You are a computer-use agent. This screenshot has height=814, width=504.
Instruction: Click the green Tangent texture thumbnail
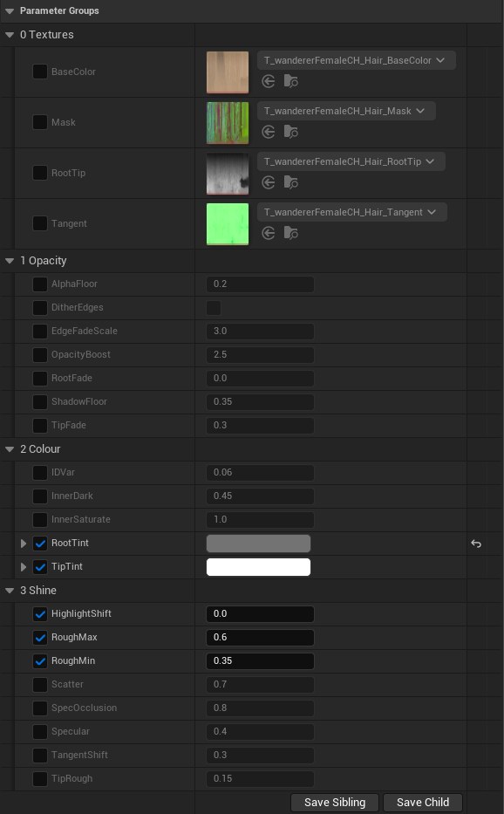pyautogui.click(x=228, y=223)
